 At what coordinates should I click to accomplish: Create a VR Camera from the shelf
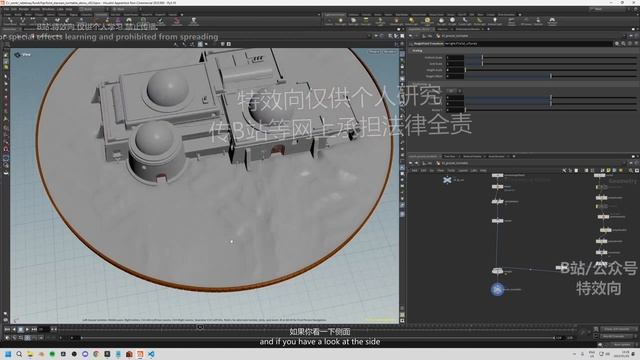point(526,21)
